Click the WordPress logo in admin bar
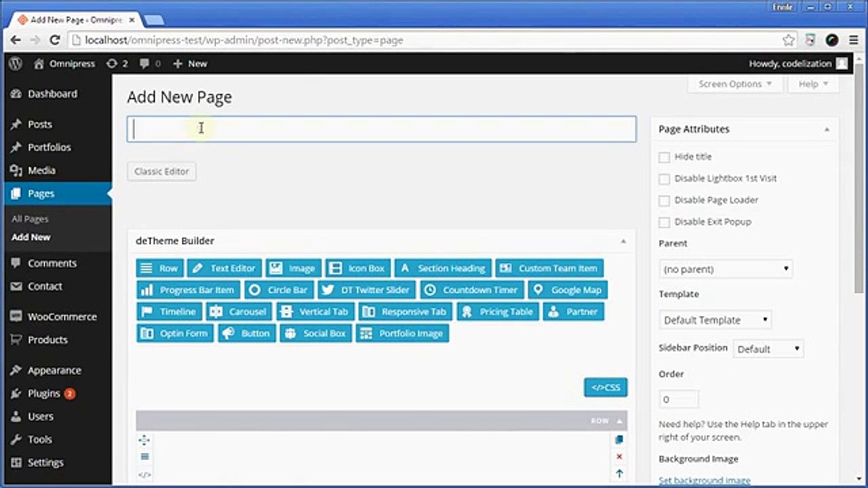Image resolution: width=868 pixels, height=488 pixels. point(16,64)
